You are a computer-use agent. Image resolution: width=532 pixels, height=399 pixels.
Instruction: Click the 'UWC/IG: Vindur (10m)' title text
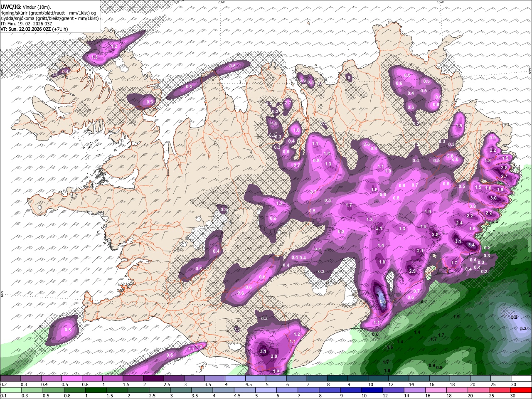(26, 7)
